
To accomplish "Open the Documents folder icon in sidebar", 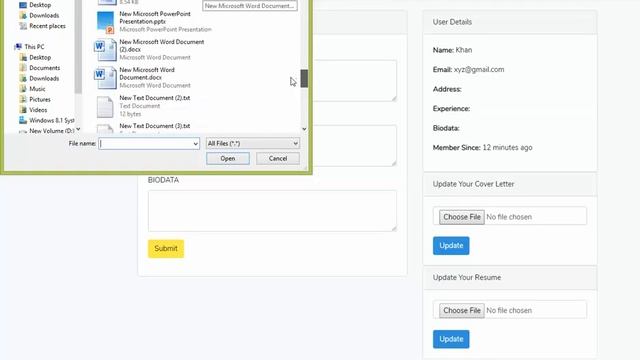I will click(23, 68).
